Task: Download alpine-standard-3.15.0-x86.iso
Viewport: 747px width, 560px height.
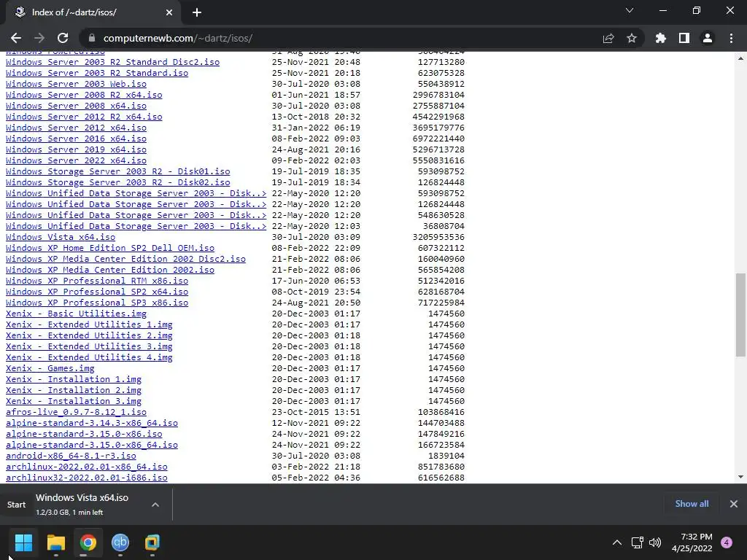Action: [x=84, y=435]
